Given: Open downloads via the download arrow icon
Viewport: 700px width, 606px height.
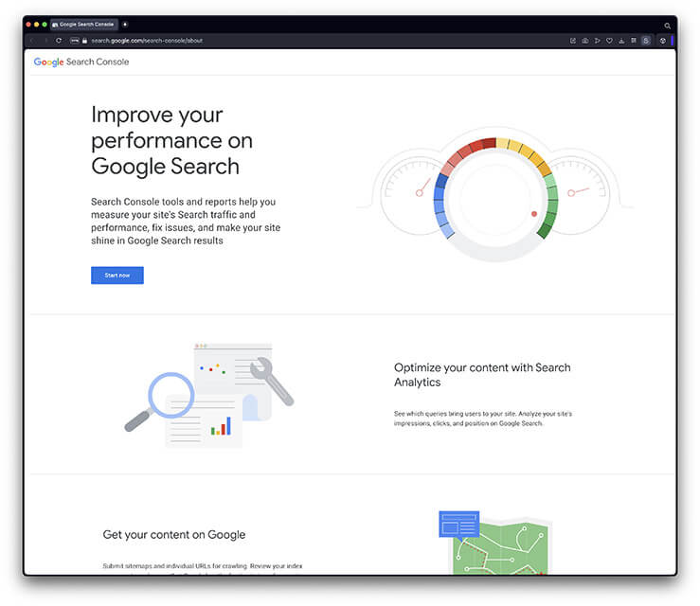Looking at the screenshot, I should click(621, 41).
